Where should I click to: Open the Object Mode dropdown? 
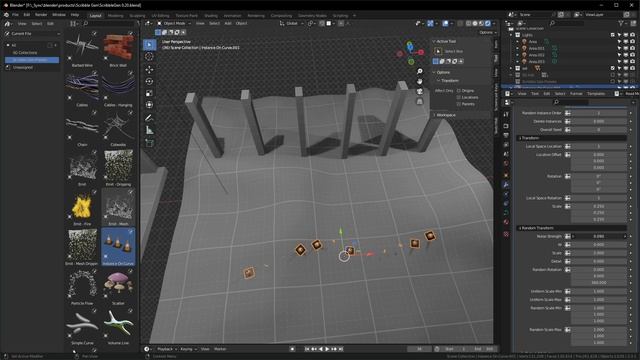click(x=174, y=24)
